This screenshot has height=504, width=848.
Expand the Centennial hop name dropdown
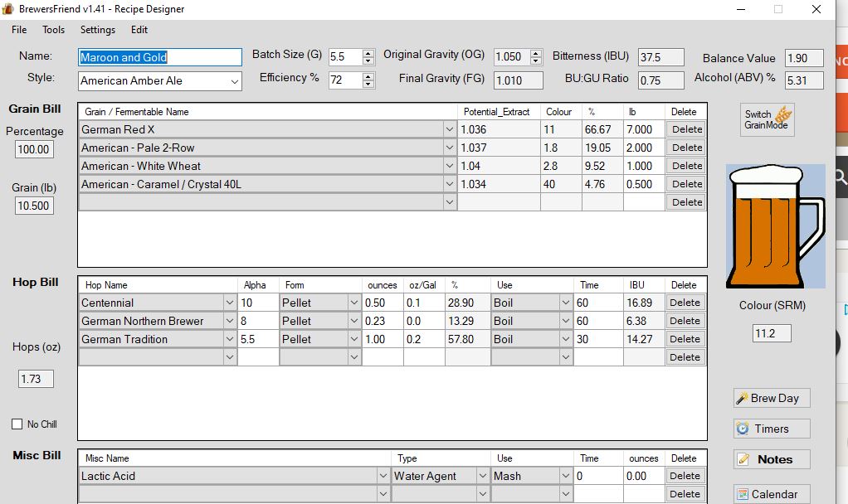230,303
